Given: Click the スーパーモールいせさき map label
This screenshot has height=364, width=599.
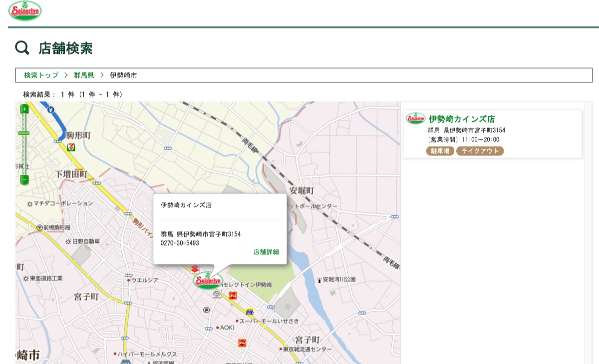Looking at the screenshot, I should click(269, 321).
